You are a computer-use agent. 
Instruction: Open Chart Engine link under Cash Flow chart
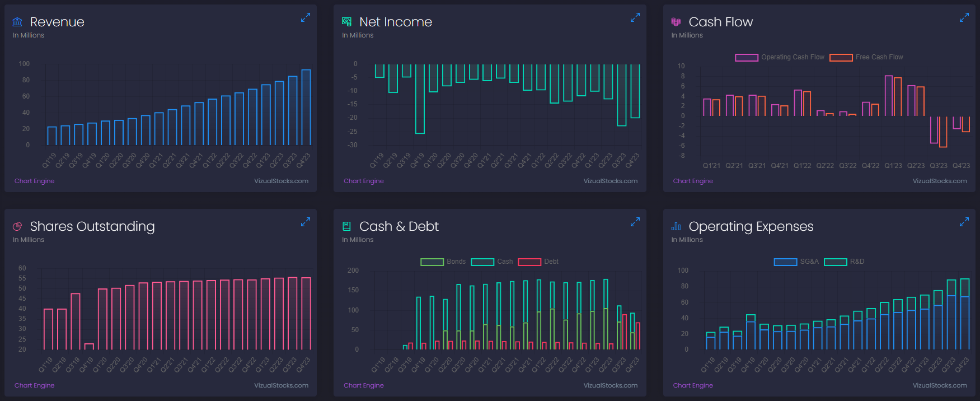[x=693, y=181]
